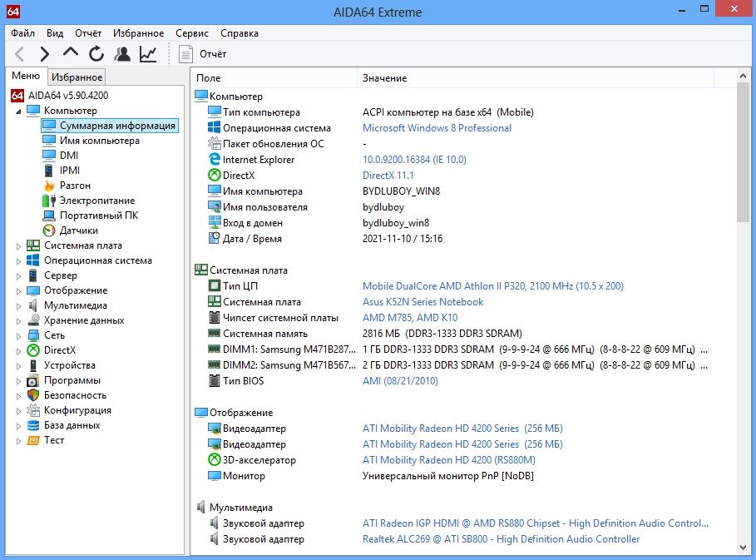Image resolution: width=756 pixels, height=560 pixels.
Task: Click the Значение column header
Action: click(x=535, y=78)
